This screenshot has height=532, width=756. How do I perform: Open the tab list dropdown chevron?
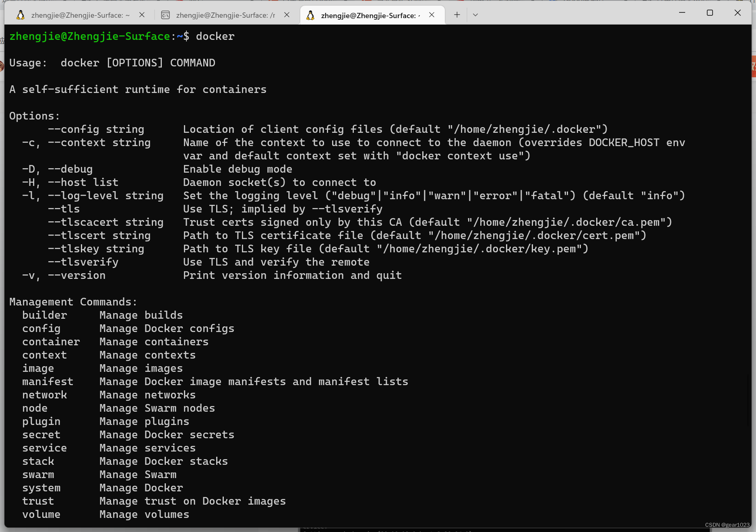click(475, 15)
